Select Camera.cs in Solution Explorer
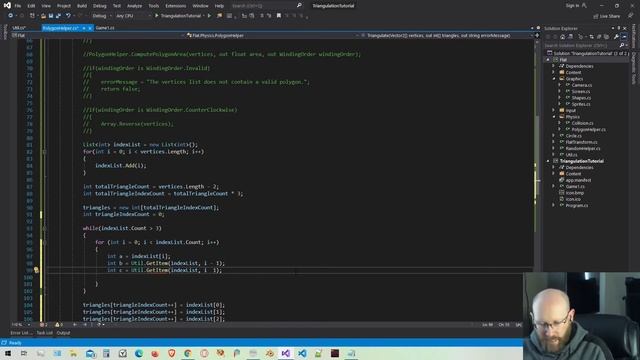640x360 pixels. click(x=581, y=85)
